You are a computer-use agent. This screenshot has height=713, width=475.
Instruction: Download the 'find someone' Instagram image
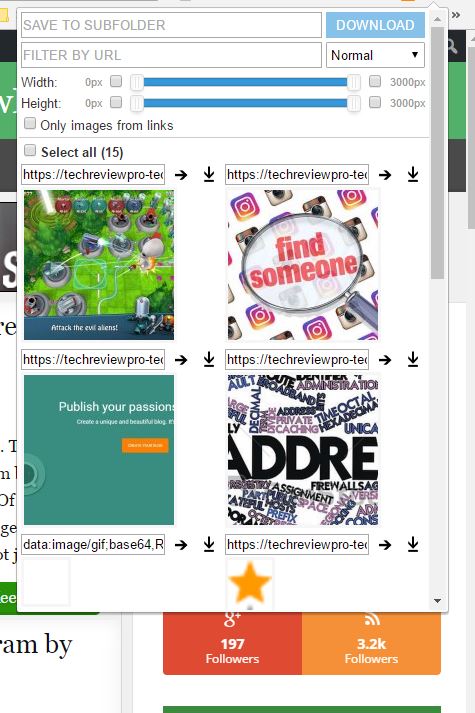pyautogui.click(x=413, y=174)
